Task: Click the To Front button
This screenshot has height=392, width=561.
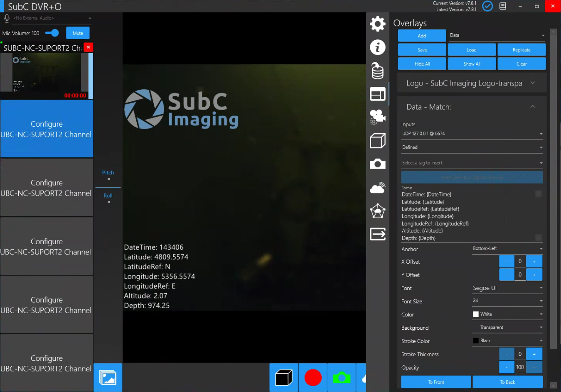Action: [x=436, y=382]
